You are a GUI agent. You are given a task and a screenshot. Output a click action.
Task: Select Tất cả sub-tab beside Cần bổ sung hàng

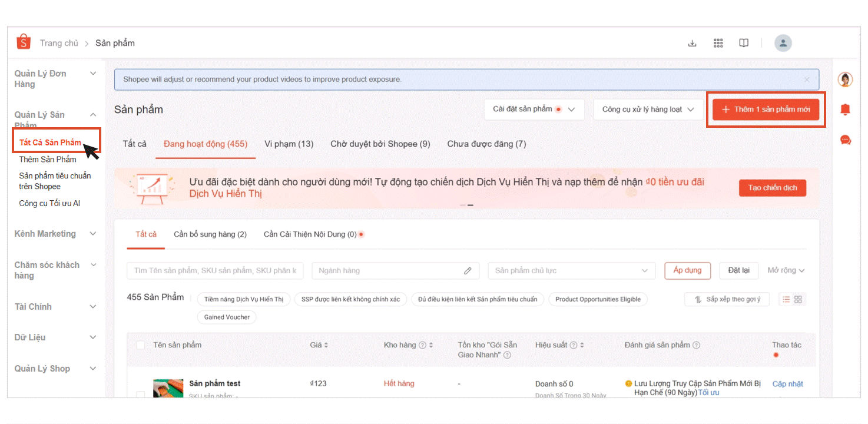pyautogui.click(x=146, y=234)
